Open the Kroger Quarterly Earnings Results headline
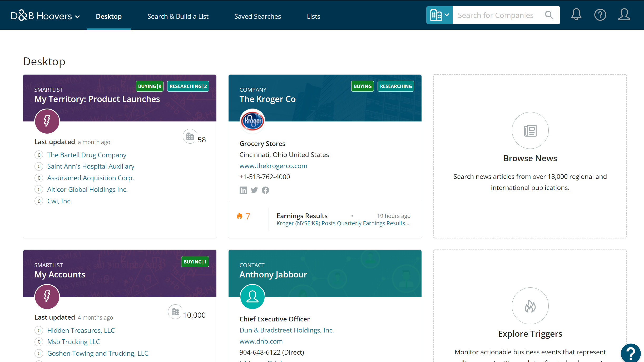This screenshot has height=362, width=644. (343, 223)
